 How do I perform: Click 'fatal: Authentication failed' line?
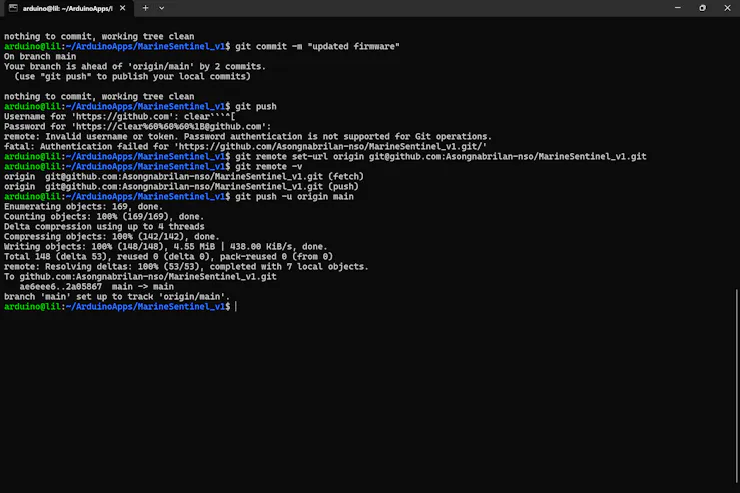pos(245,147)
